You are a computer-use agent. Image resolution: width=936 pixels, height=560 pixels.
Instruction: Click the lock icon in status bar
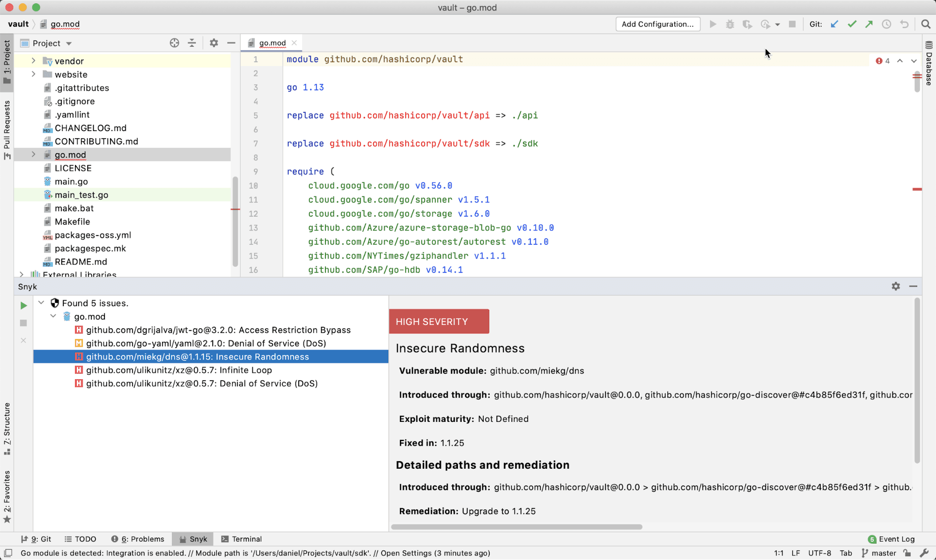(907, 553)
